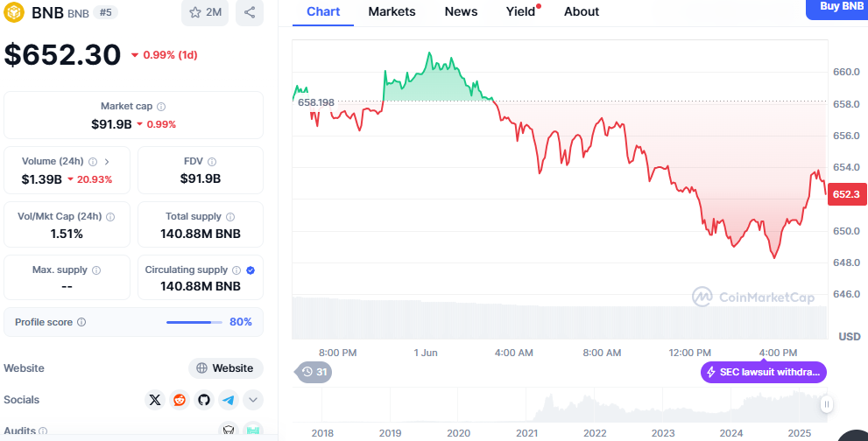
Task: Open the Telegram social link
Action: pos(228,400)
